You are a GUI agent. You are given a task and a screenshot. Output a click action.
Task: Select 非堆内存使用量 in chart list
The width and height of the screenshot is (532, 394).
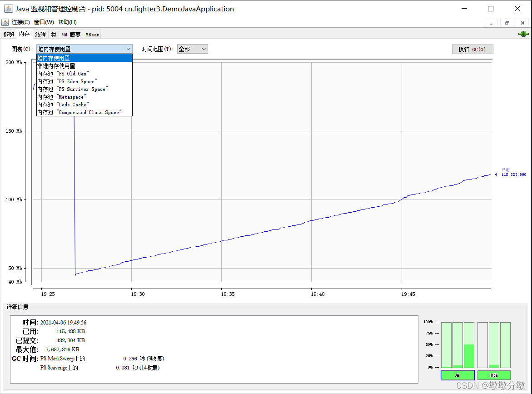[84, 66]
